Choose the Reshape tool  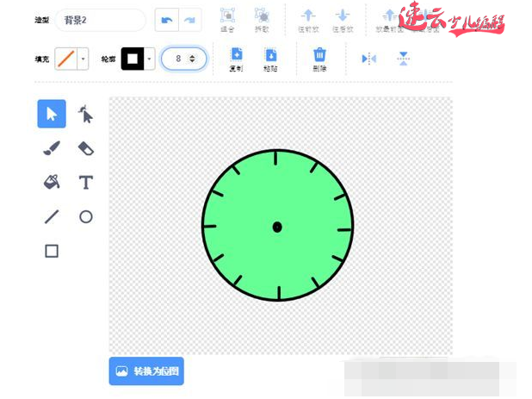pyautogui.click(x=85, y=114)
